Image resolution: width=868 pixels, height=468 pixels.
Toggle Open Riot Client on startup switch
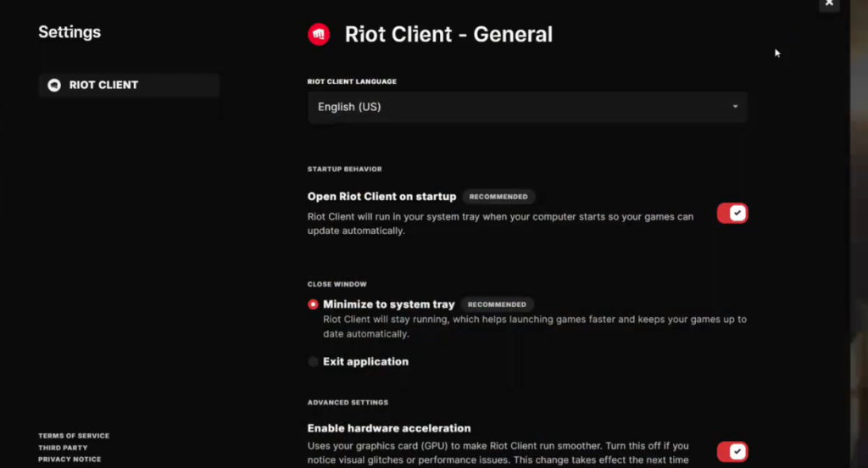(732, 214)
